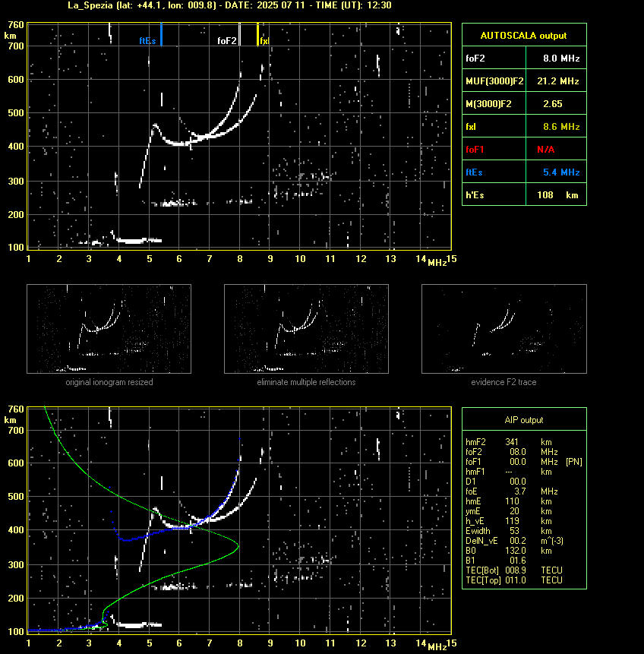The height and width of the screenshot is (654, 644).
Task: Open the original ionogram resized thumbnail
Action: 109,329
